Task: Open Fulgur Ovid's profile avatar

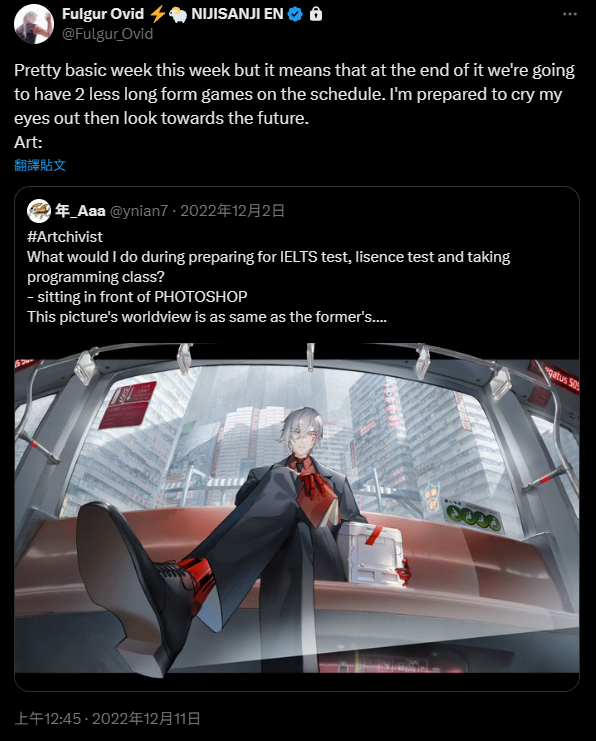Action: click(x=34, y=24)
